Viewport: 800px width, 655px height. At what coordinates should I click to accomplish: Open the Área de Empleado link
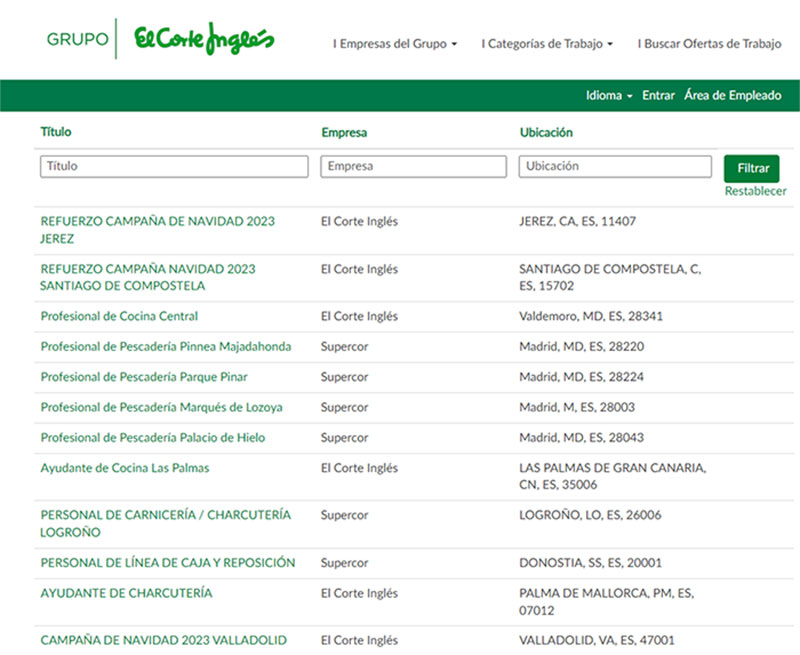tap(733, 96)
